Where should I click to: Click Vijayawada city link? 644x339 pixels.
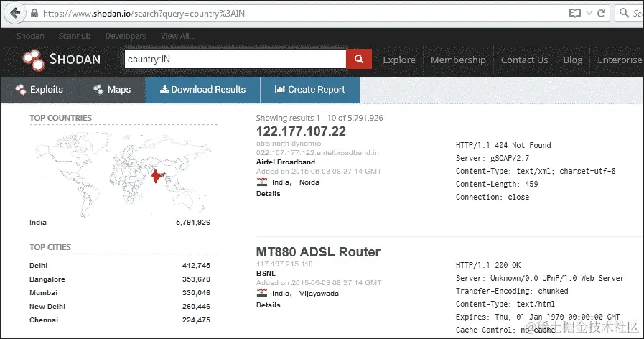tap(319, 293)
